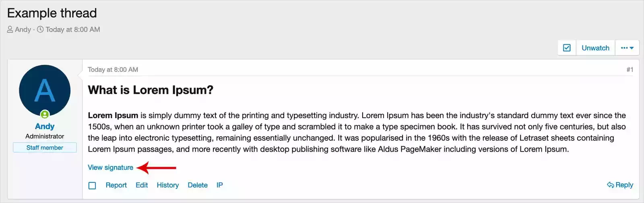Expand the post's View signature link

click(110, 168)
